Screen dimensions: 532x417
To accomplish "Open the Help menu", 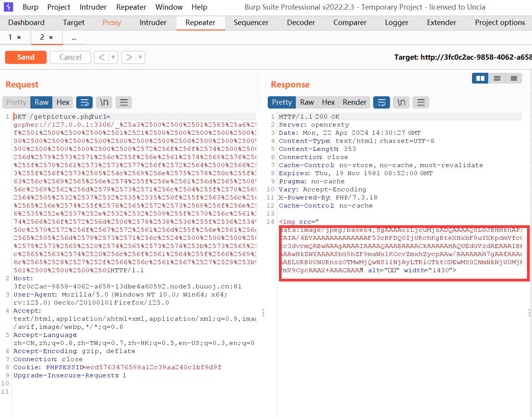I will click(x=199, y=7).
